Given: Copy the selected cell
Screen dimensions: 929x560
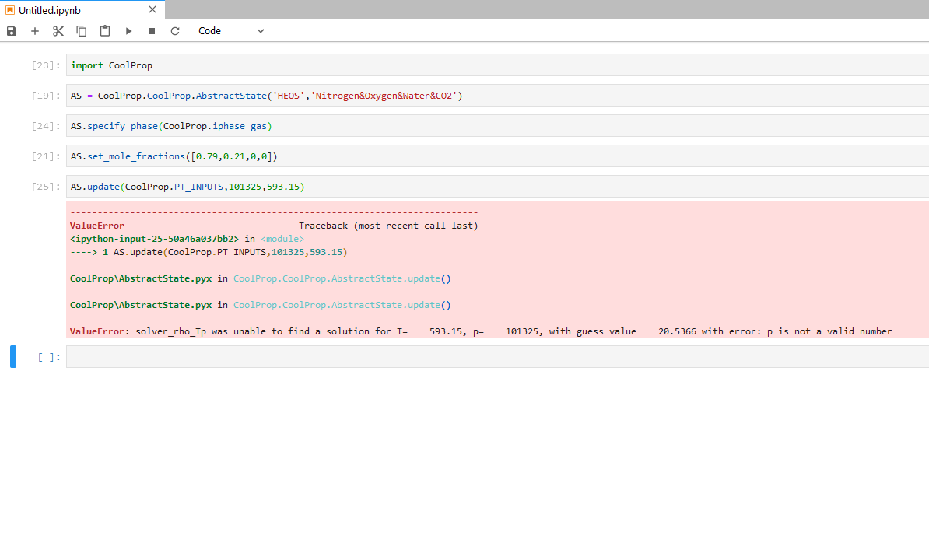Looking at the screenshot, I should 81,31.
